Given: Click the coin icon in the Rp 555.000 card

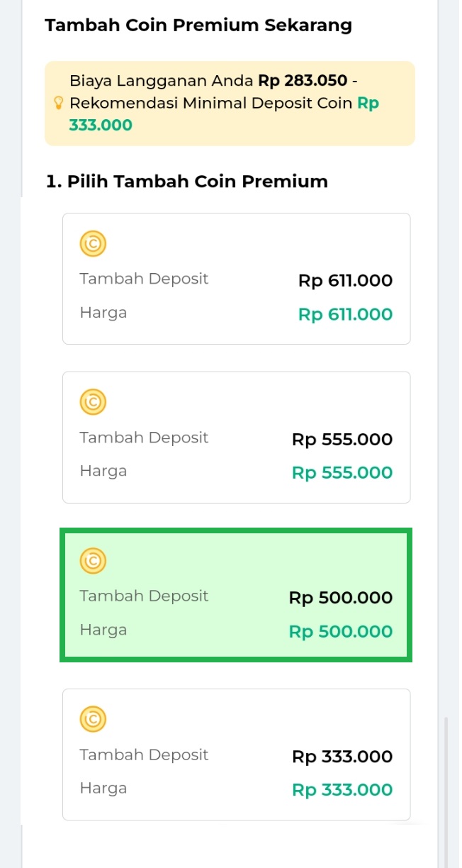Looking at the screenshot, I should click(x=93, y=403).
